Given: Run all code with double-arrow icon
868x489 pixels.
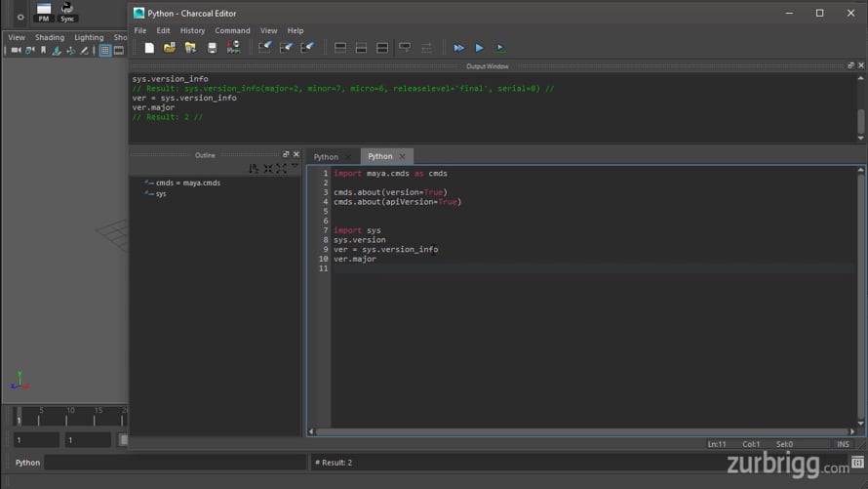Looking at the screenshot, I should (x=458, y=48).
